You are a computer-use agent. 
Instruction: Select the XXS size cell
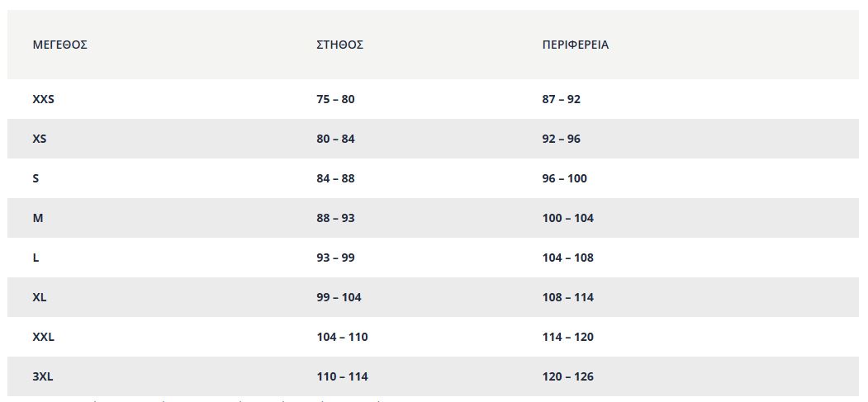(x=43, y=100)
